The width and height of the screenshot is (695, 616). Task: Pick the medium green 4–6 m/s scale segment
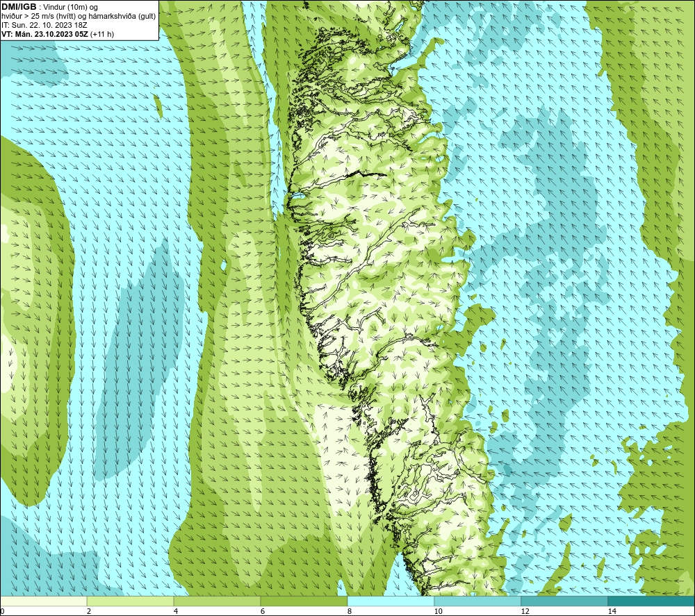[x=217, y=601]
